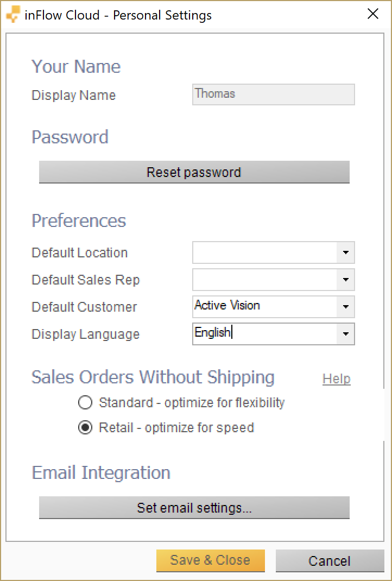Select the Standard radio button
Image resolution: width=392 pixels, height=581 pixels.
[85, 402]
